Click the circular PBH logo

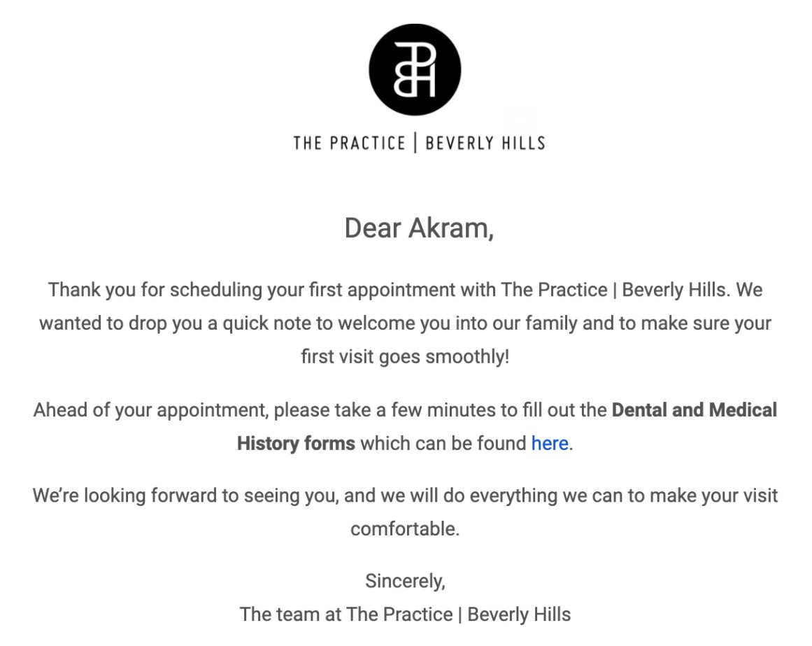tap(415, 69)
